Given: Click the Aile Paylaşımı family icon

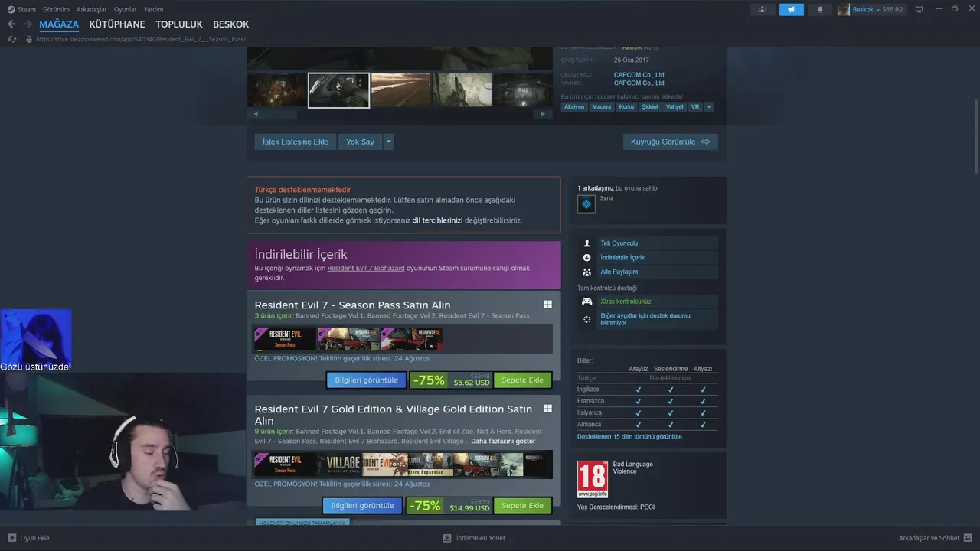Looking at the screenshot, I should 586,272.
